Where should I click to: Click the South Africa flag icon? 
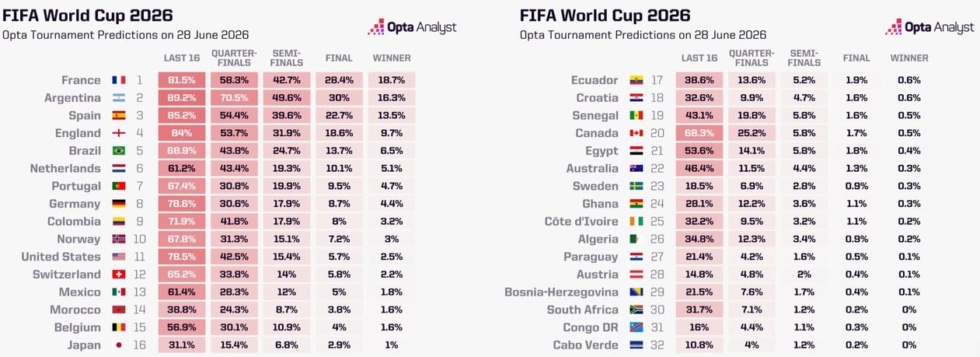pos(636,310)
